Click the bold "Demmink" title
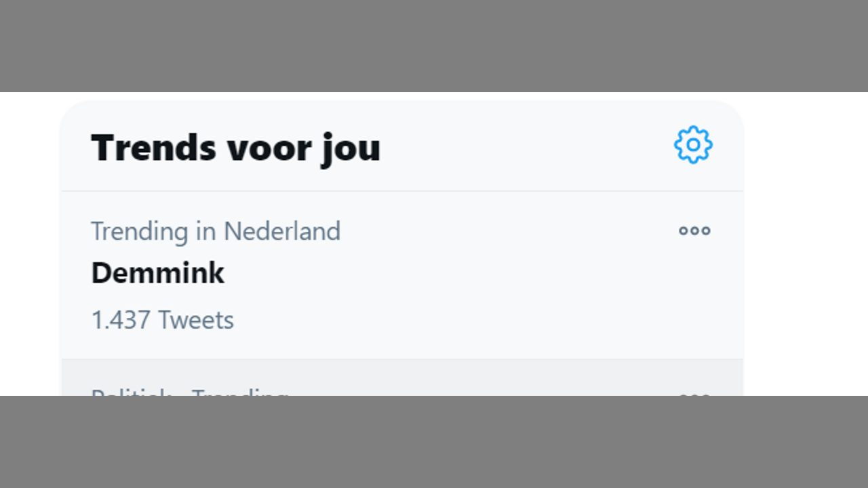 157,273
